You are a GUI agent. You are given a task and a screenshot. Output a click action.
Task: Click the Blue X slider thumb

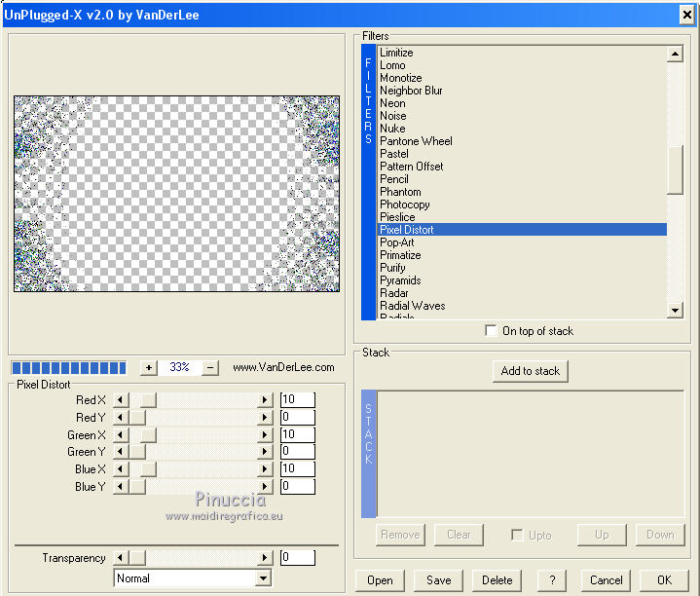tap(148, 469)
